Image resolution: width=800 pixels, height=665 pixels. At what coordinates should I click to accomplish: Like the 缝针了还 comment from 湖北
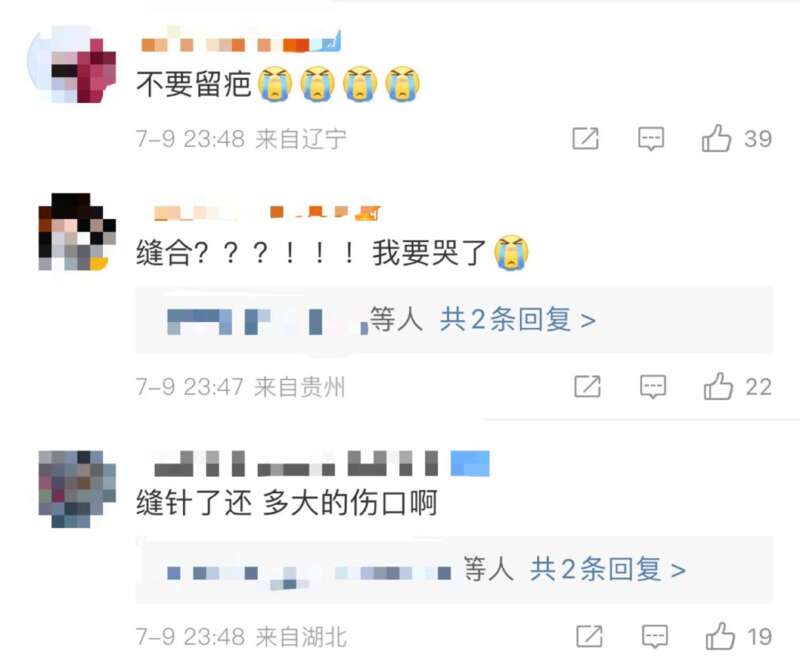coord(720,636)
